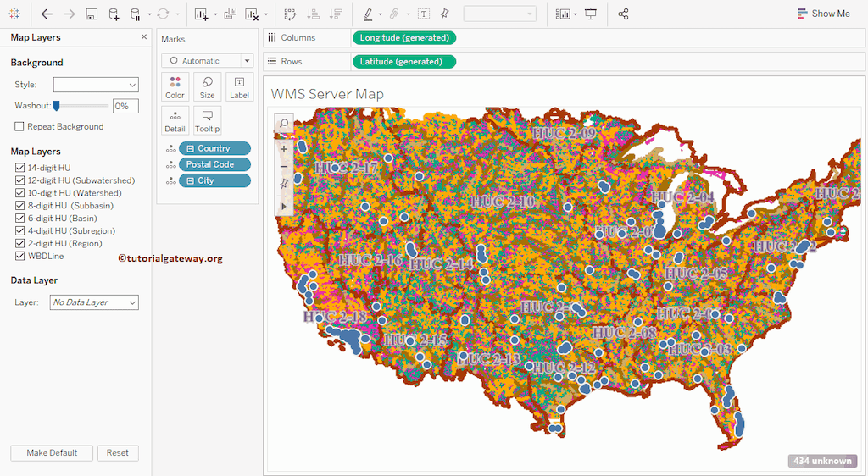The width and height of the screenshot is (868, 476).
Task: Open the Data Layer dropdown
Action: pos(94,302)
